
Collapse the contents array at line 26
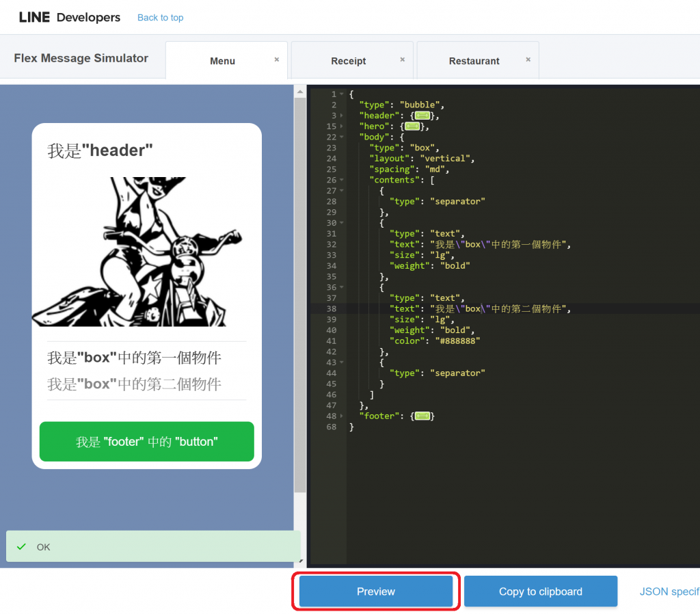pos(342,180)
